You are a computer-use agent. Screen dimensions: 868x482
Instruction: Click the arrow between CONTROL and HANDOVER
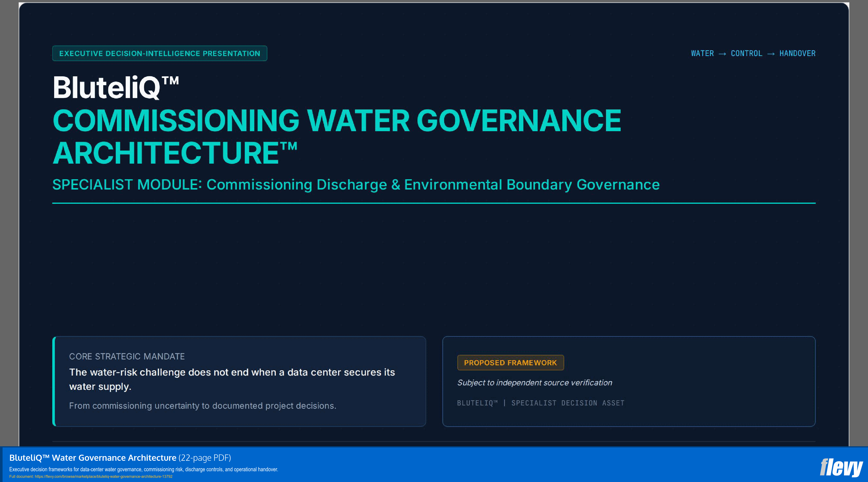[771, 54]
